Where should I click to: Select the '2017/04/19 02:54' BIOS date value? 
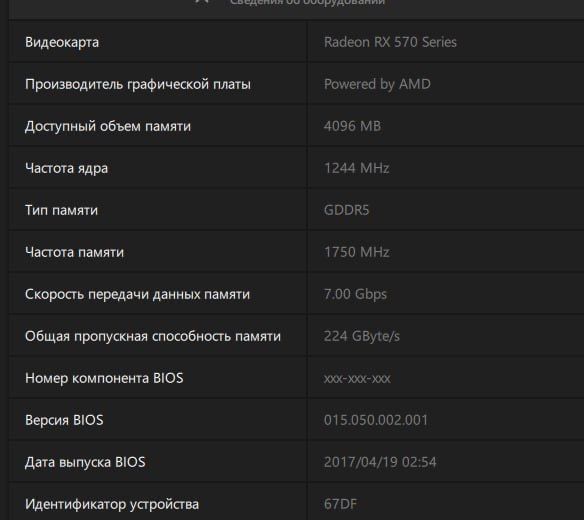coord(380,463)
